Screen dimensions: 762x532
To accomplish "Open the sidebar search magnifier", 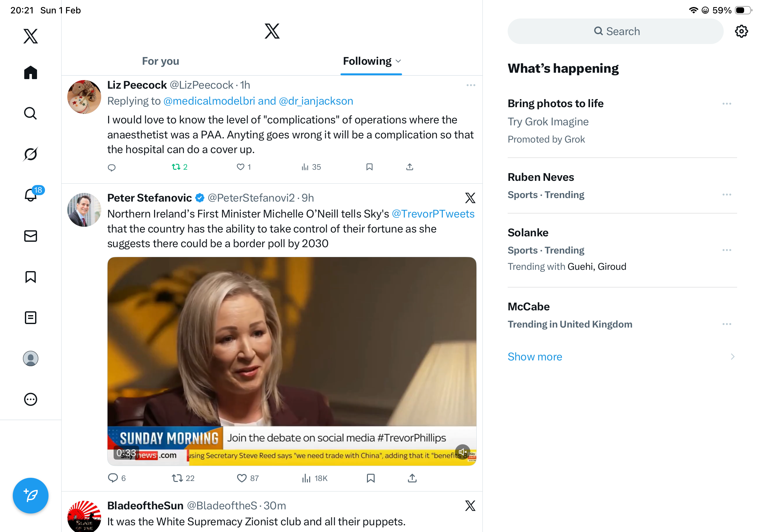I will point(31,113).
